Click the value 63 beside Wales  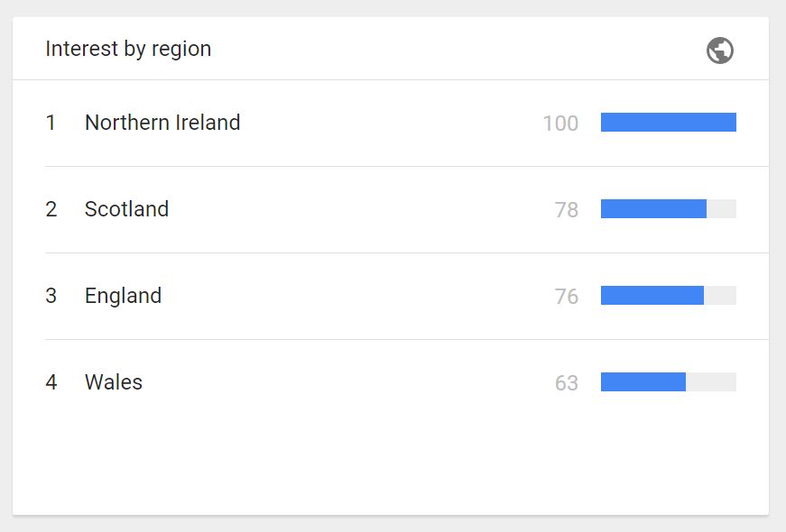pos(567,383)
